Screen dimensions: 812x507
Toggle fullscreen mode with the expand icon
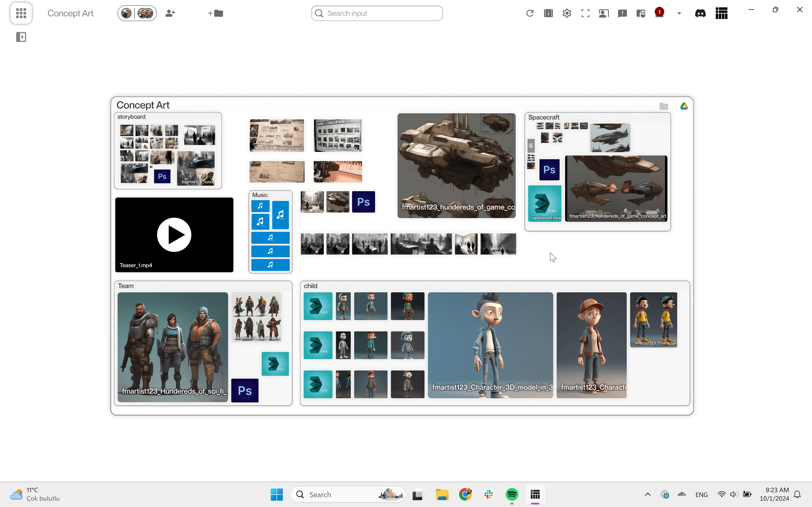click(x=585, y=13)
